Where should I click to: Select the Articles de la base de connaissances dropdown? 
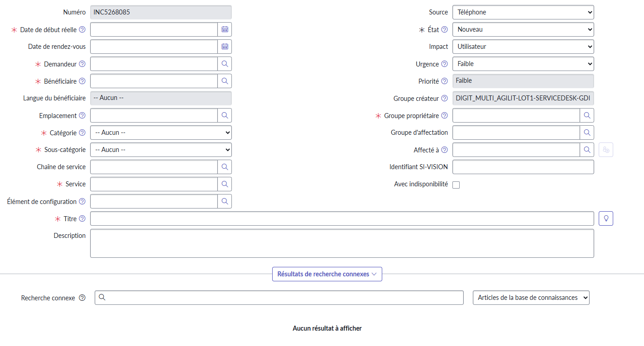531,298
